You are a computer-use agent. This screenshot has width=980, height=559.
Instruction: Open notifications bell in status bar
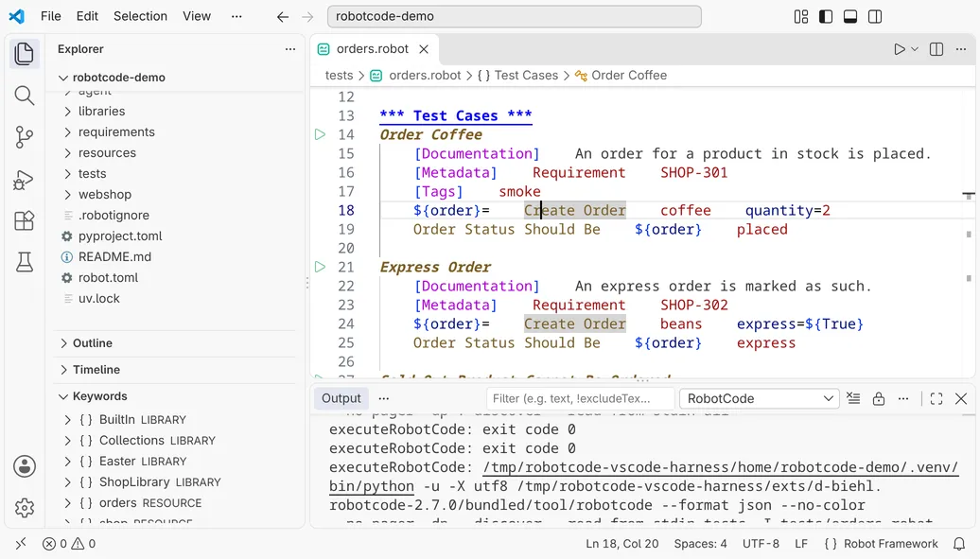[959, 543]
